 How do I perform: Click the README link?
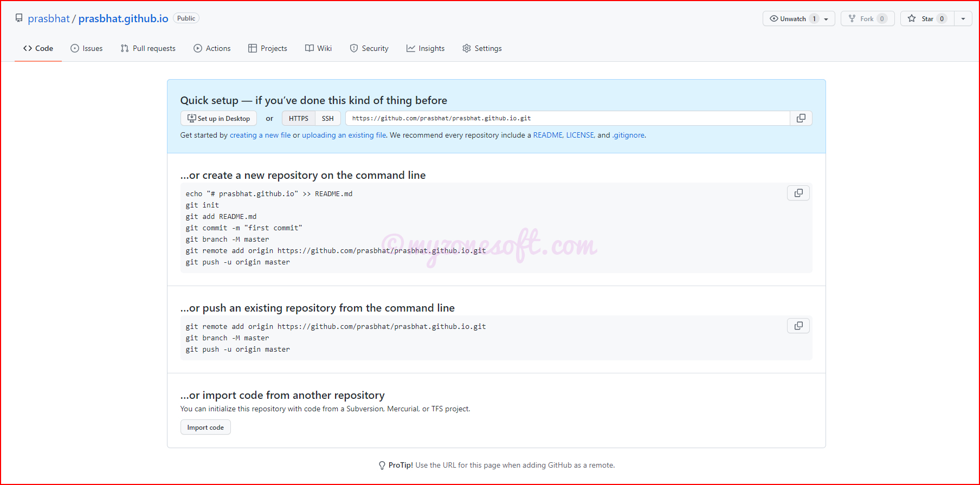pos(547,135)
